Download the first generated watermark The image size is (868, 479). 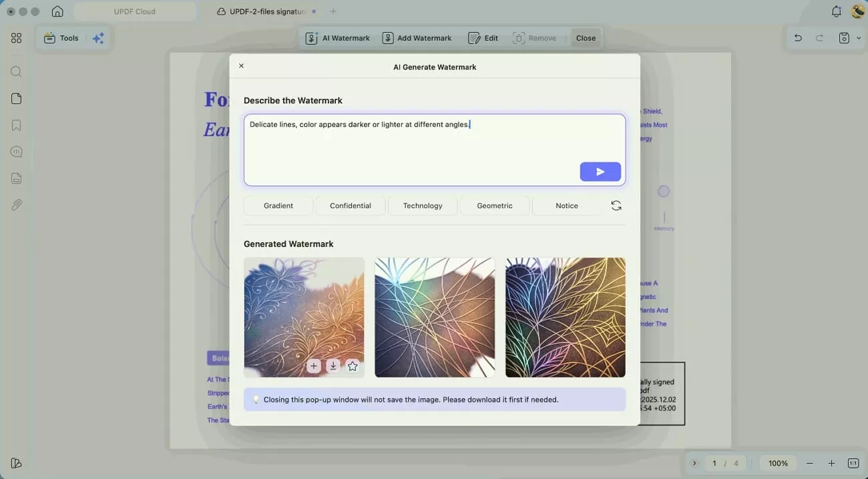[333, 366]
